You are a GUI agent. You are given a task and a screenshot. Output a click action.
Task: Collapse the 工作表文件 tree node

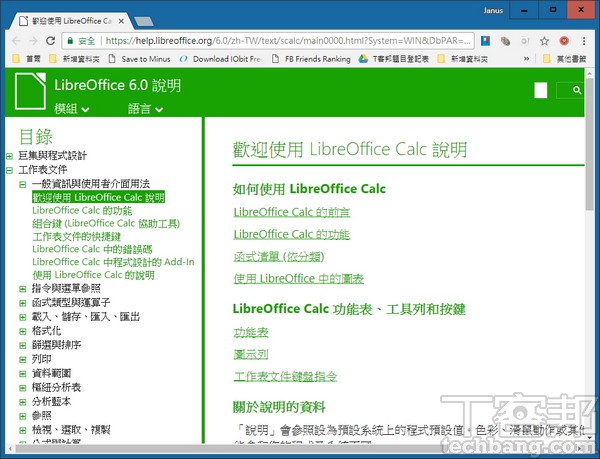(10, 170)
